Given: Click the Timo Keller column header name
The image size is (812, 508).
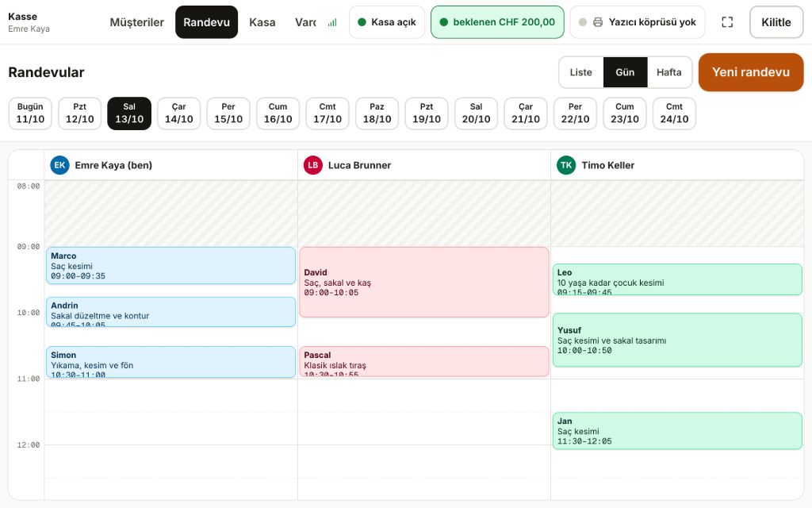Looking at the screenshot, I should point(608,165).
